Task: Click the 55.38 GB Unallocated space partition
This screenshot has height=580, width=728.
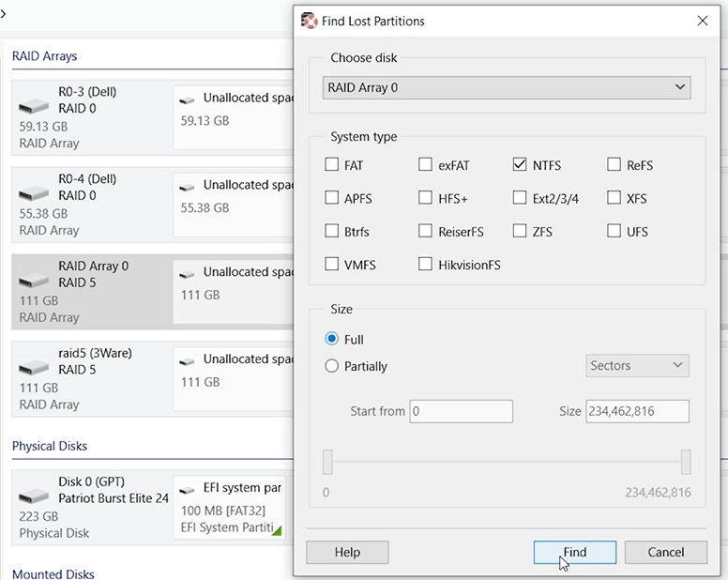Action: 234,205
